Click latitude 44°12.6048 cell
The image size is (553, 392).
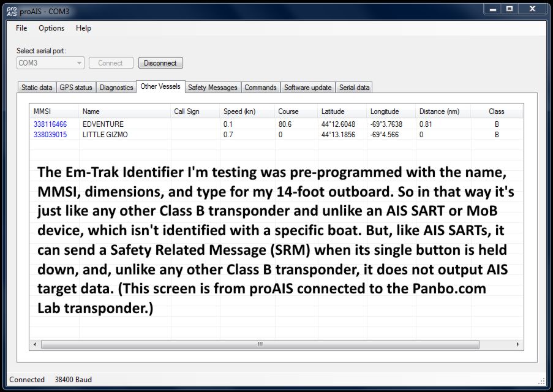pyautogui.click(x=338, y=124)
